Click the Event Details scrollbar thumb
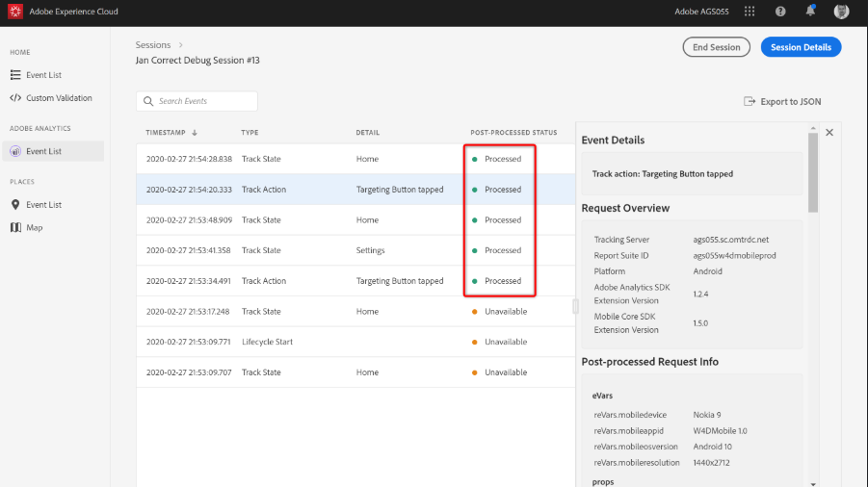This screenshot has height=487, width=868. tap(813, 172)
